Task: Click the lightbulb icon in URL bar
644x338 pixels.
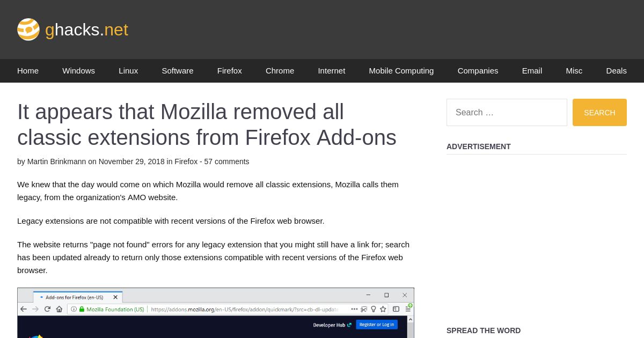Action: [x=374, y=309]
